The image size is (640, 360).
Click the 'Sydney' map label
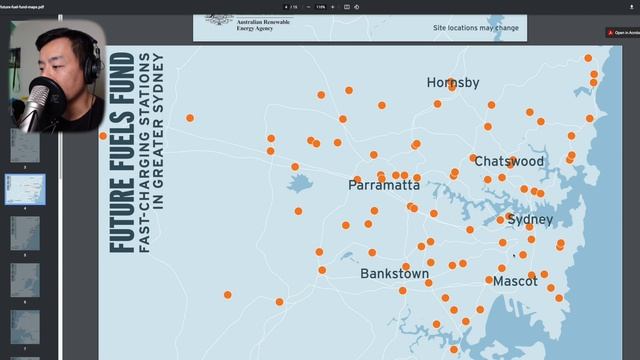pos(530,220)
